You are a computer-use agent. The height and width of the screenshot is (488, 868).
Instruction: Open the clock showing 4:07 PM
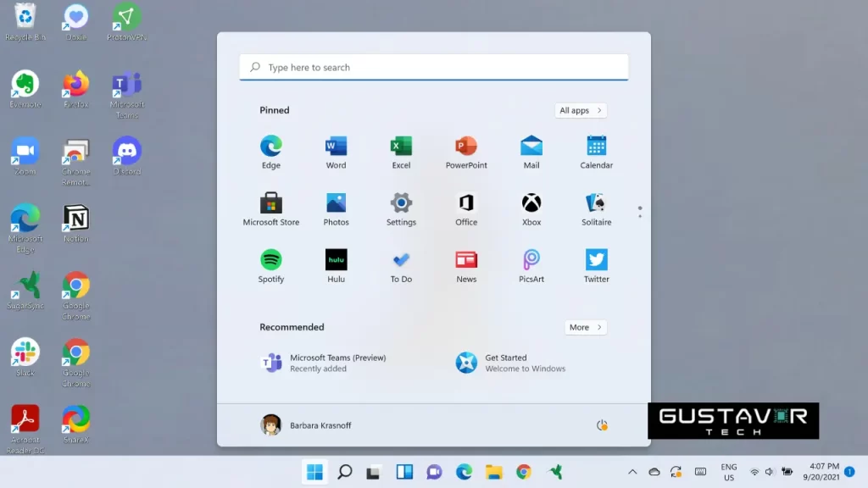[821, 472]
